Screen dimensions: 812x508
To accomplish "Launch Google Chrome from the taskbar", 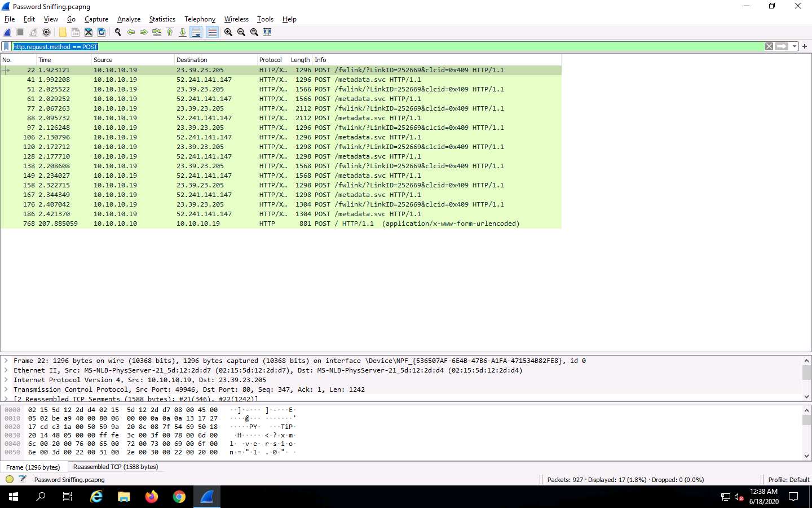I will 179,497.
